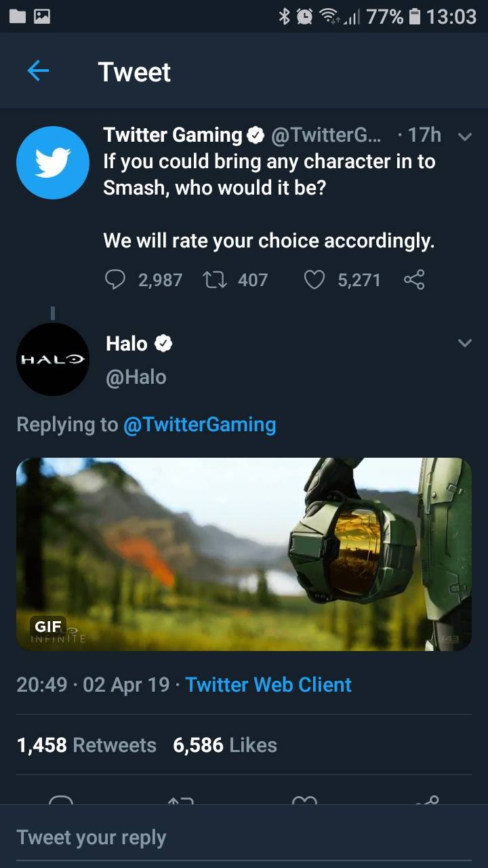The height and width of the screenshot is (868, 488).
Task: Tap the Halo verified badge
Action: [163, 344]
